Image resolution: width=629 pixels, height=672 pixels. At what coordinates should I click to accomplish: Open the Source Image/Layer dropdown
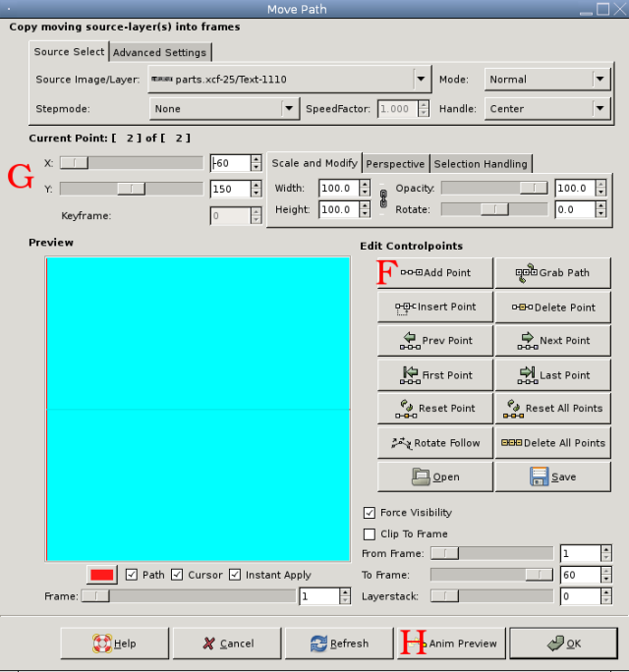pyautogui.click(x=290, y=80)
